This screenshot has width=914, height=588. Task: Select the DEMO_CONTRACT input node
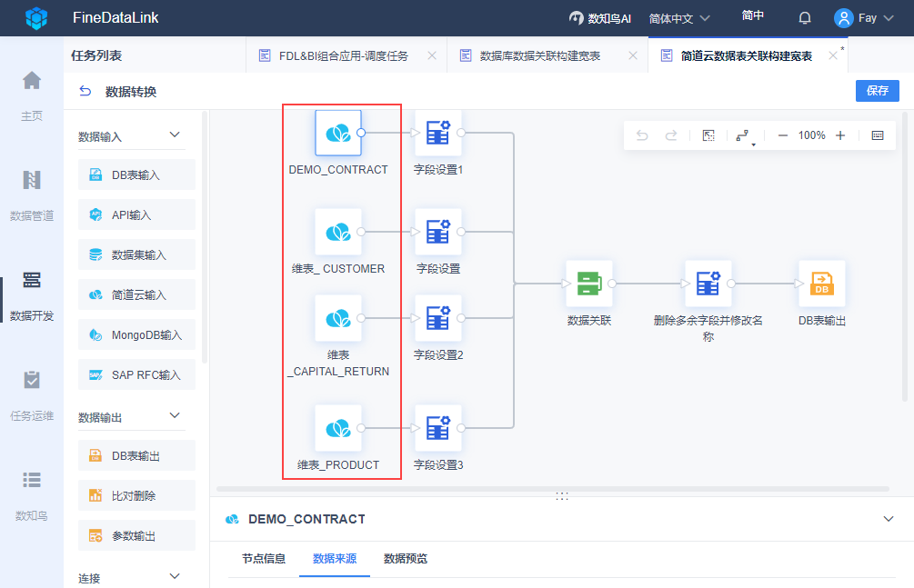point(338,133)
